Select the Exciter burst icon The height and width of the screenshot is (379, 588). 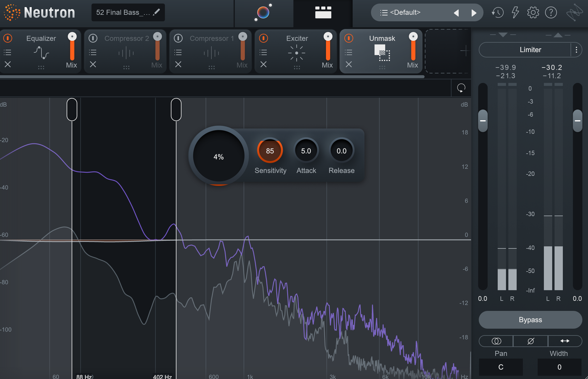coord(297,53)
